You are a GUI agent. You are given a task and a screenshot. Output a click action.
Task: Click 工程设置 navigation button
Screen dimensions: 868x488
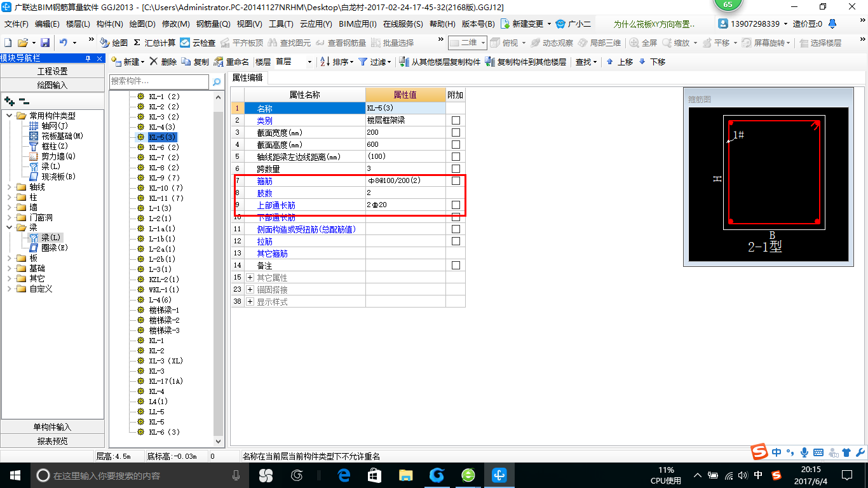pos(53,71)
